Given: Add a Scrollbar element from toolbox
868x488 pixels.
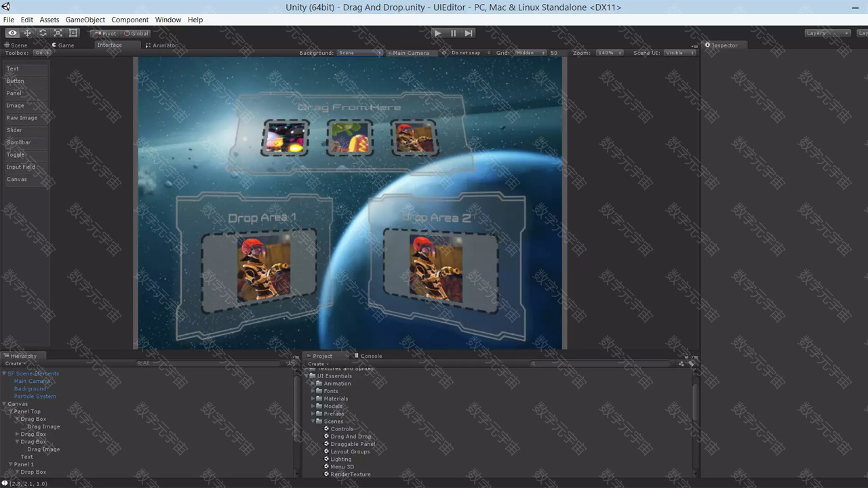Looking at the screenshot, I should 26,142.
